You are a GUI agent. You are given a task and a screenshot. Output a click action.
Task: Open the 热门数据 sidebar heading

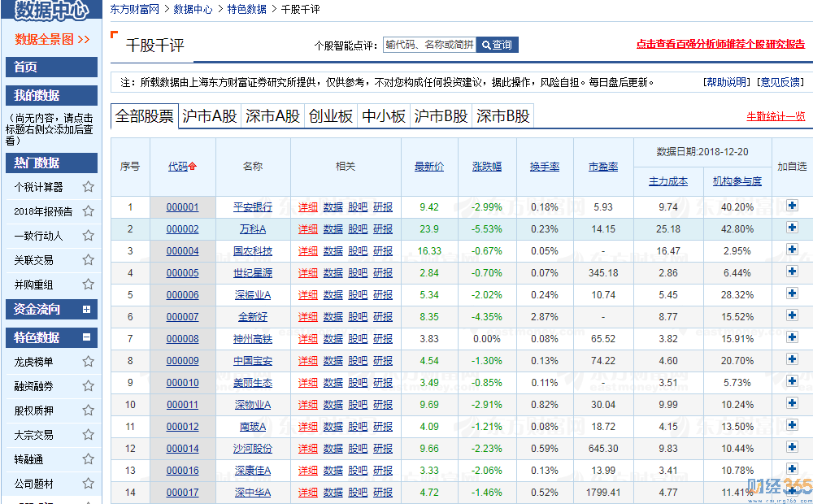(x=51, y=163)
